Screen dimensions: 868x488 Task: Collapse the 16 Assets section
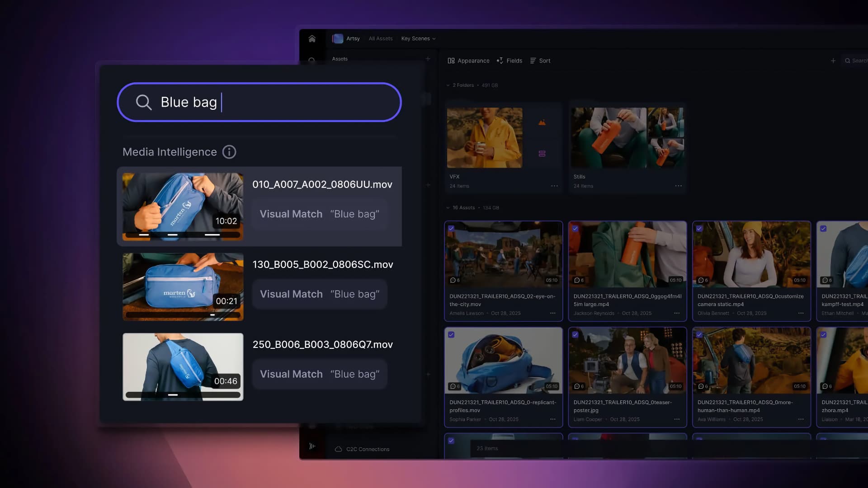[448, 207]
